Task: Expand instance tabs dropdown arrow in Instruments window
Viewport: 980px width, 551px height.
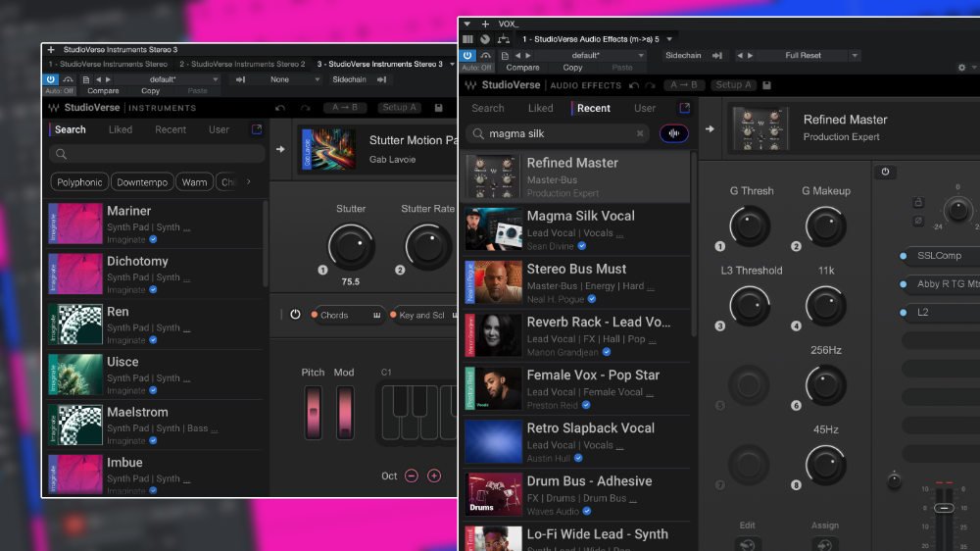Action: pyautogui.click(x=452, y=64)
